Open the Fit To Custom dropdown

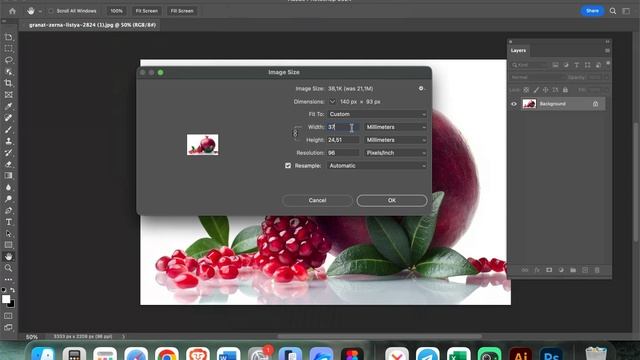pos(377,114)
